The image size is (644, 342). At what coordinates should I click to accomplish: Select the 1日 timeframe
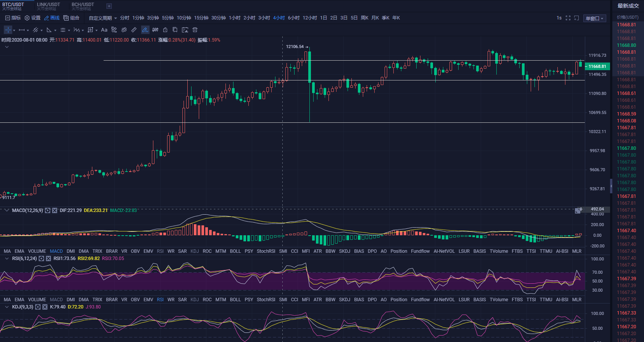tap(324, 18)
